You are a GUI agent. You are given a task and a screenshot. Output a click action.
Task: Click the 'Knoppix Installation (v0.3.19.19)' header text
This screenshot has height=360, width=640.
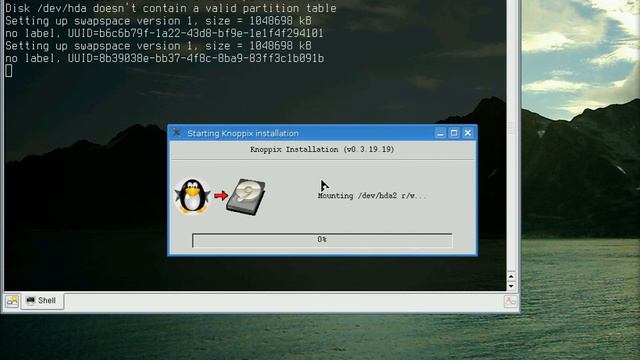pyautogui.click(x=322, y=149)
